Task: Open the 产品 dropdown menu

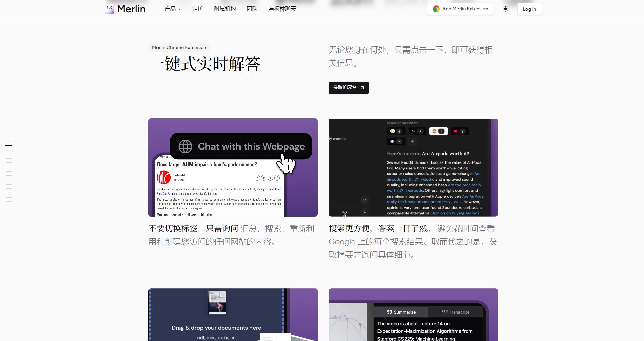Action: [x=172, y=9]
